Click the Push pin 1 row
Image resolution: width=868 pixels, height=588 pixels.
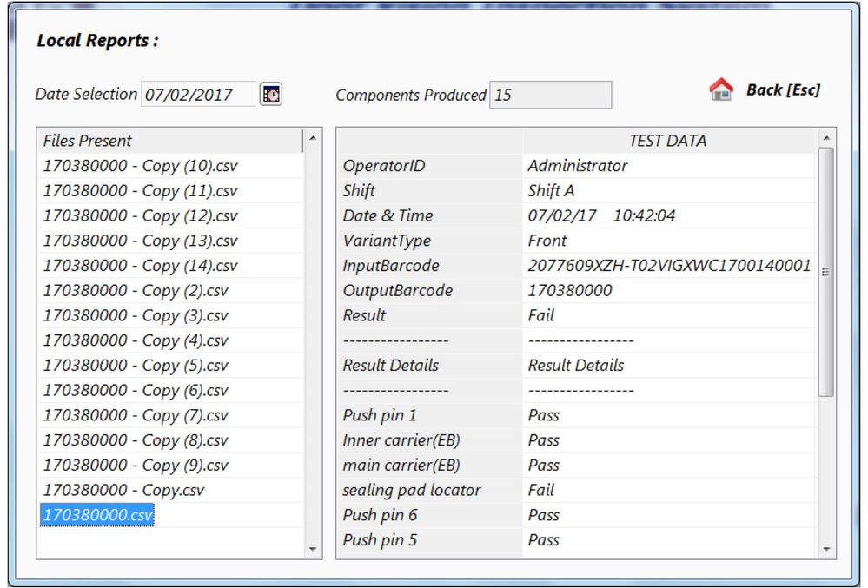576,415
